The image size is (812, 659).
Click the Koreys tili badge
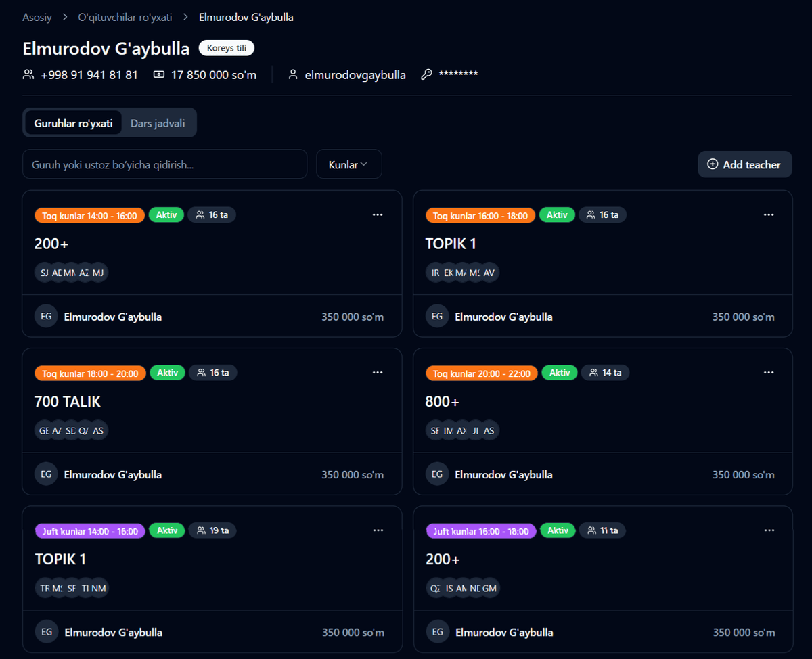(226, 48)
